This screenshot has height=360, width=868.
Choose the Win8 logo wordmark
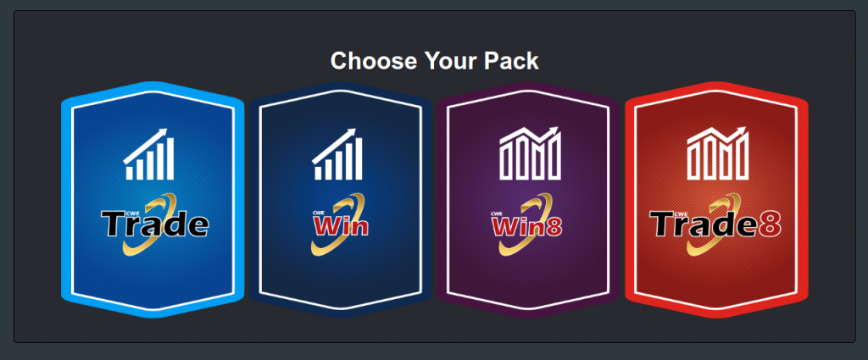(x=526, y=225)
